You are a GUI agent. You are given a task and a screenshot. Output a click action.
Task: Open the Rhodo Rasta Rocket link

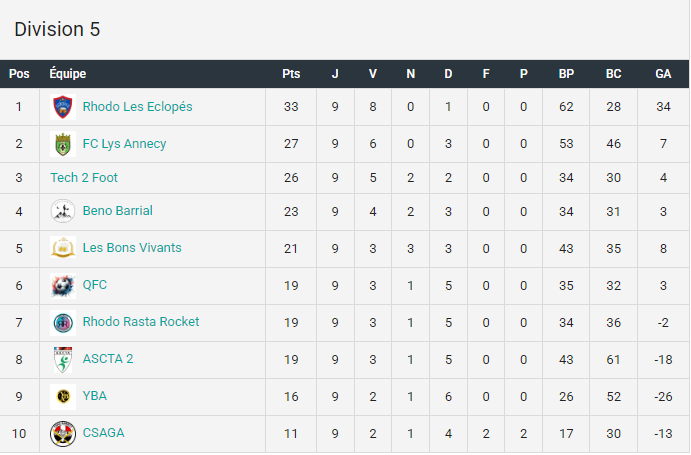[141, 322]
